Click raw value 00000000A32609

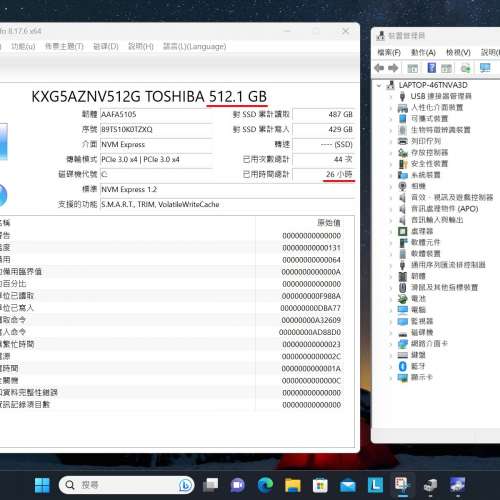point(311,320)
